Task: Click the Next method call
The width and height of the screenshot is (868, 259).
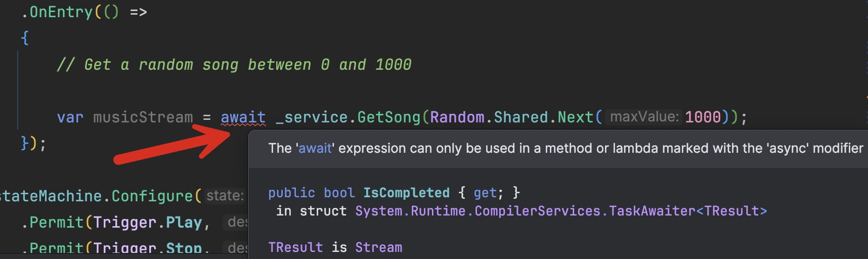Action: coord(575,117)
